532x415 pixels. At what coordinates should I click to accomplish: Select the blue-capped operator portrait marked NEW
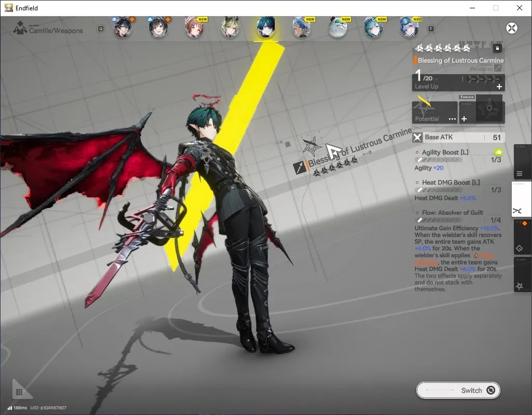[302, 27]
